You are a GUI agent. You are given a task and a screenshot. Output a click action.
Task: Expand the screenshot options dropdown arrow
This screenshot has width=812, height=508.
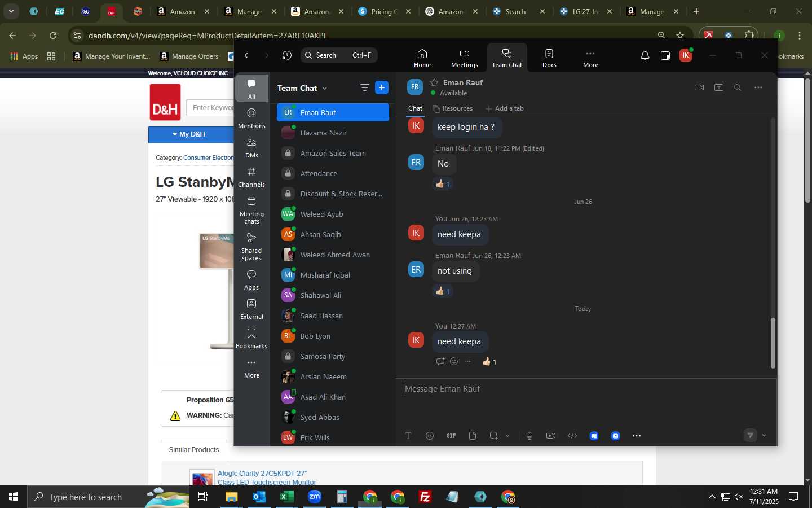tap(507, 436)
